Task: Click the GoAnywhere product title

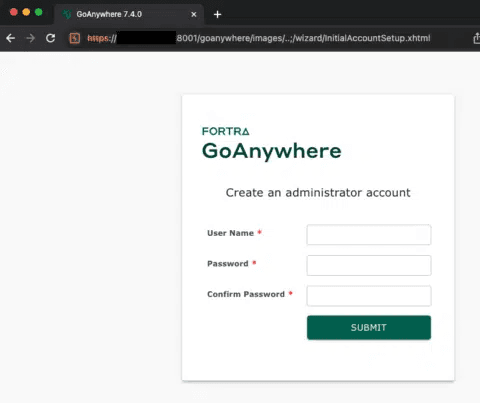Action: click(272, 151)
